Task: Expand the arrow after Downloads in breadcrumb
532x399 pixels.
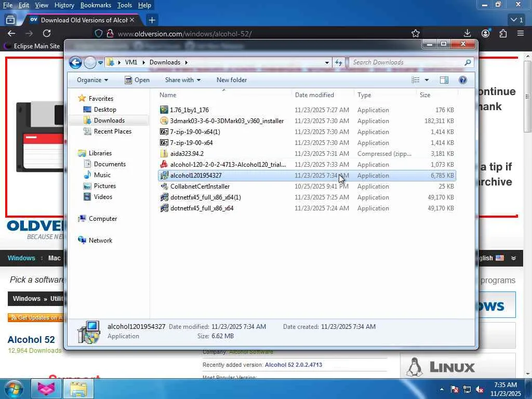Action: tap(187, 62)
